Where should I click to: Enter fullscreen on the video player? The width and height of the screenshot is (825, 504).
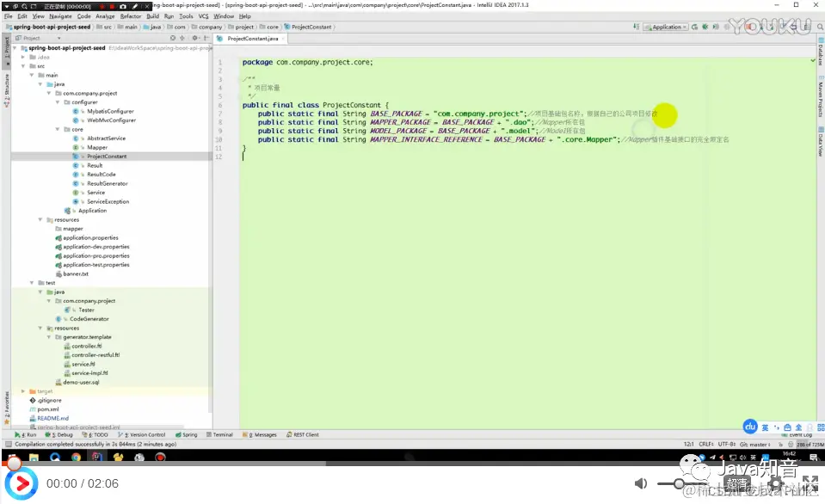(810, 483)
